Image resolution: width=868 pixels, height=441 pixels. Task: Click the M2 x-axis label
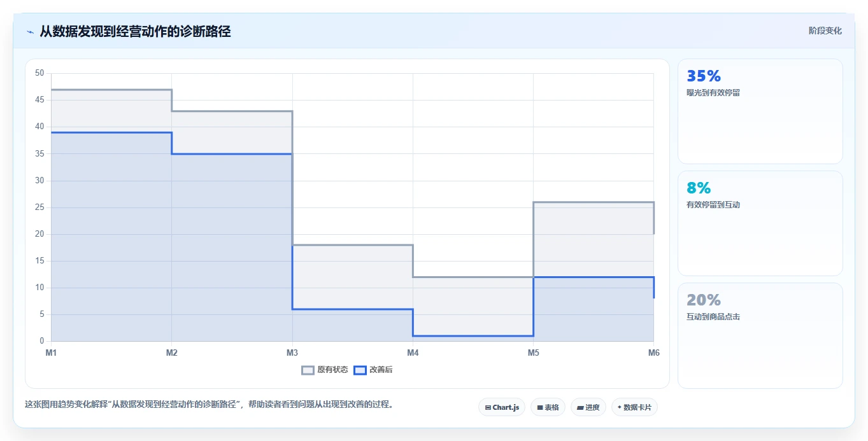pos(171,352)
